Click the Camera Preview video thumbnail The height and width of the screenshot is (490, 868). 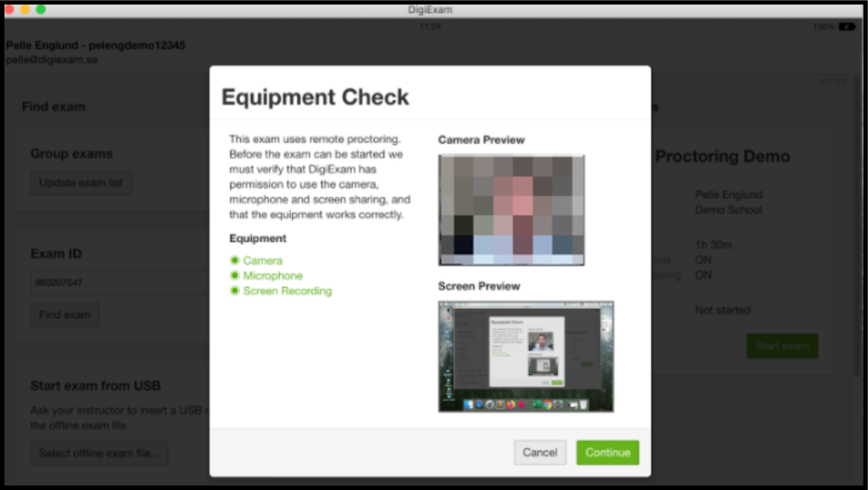pos(511,210)
